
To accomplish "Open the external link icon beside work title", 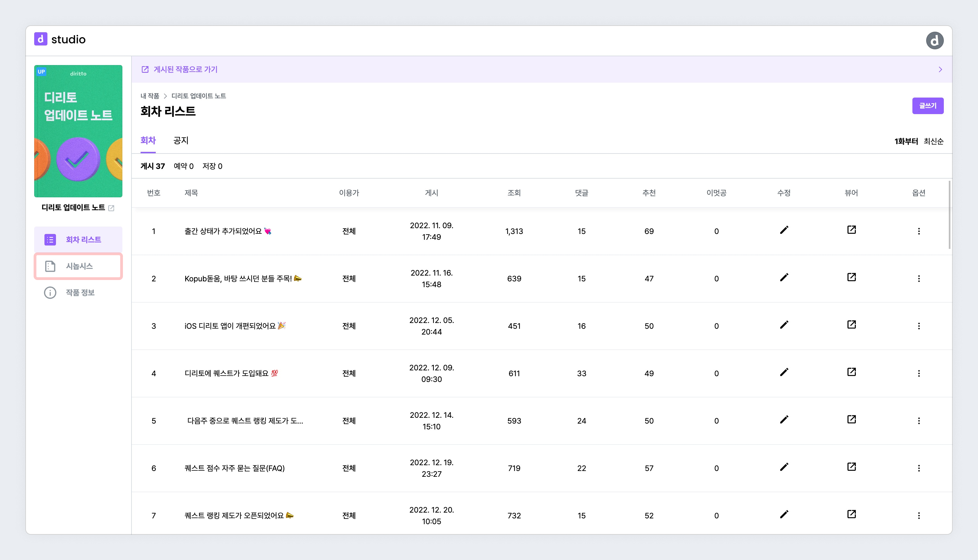I will coord(112,208).
